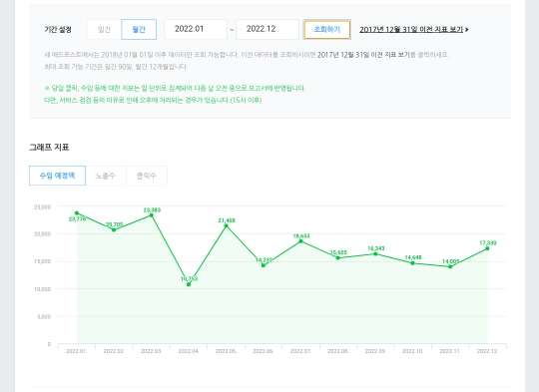Click the 2022.11 data point 14,005
Image resolution: width=539 pixels, height=392 pixels.
click(x=450, y=266)
